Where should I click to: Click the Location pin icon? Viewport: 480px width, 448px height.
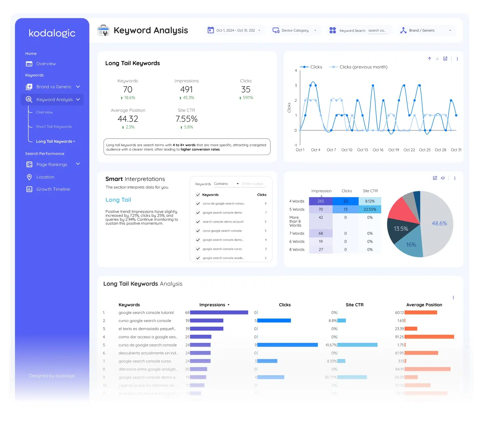(x=29, y=177)
